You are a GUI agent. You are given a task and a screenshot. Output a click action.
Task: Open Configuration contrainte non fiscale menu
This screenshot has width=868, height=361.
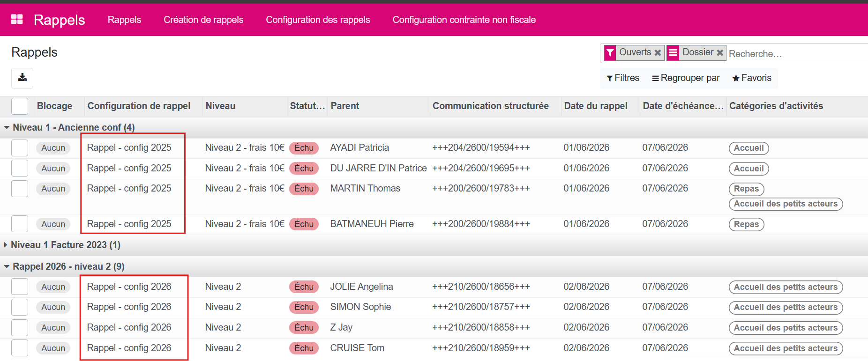(x=464, y=20)
